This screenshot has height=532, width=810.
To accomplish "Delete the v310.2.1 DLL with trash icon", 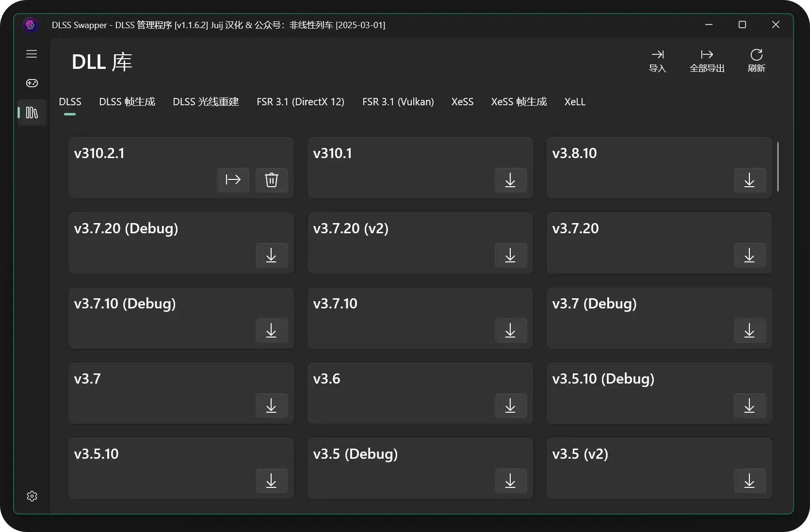I will click(x=272, y=180).
